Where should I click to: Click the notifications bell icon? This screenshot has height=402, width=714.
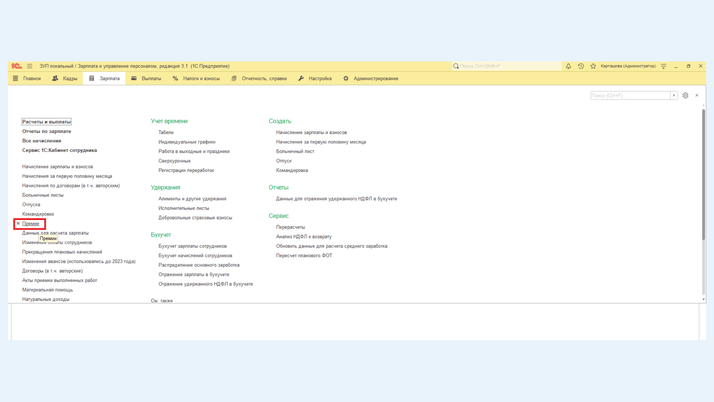(x=568, y=66)
